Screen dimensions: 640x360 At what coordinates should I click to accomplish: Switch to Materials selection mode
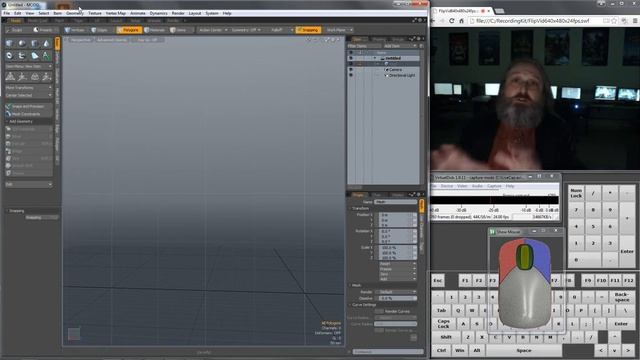[x=155, y=30]
